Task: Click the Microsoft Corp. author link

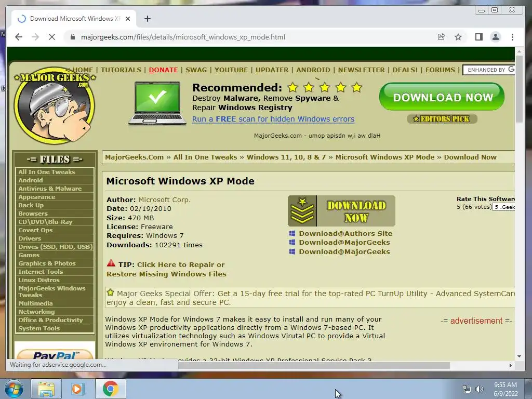Action: [165, 200]
